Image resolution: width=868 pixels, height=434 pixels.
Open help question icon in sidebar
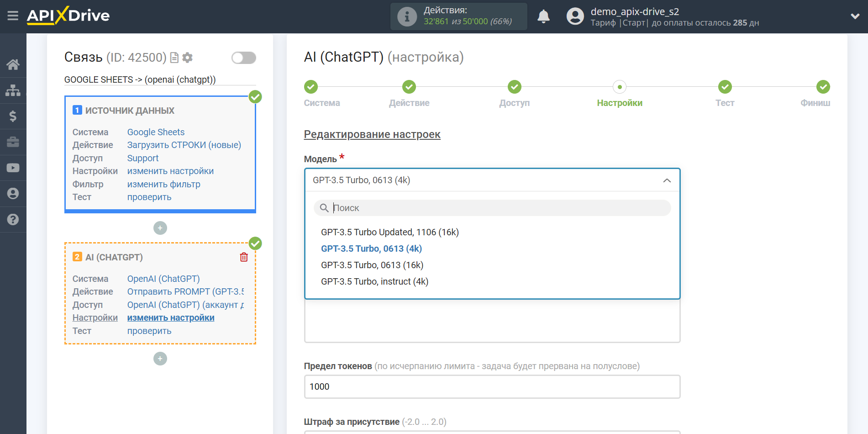pyautogui.click(x=13, y=220)
